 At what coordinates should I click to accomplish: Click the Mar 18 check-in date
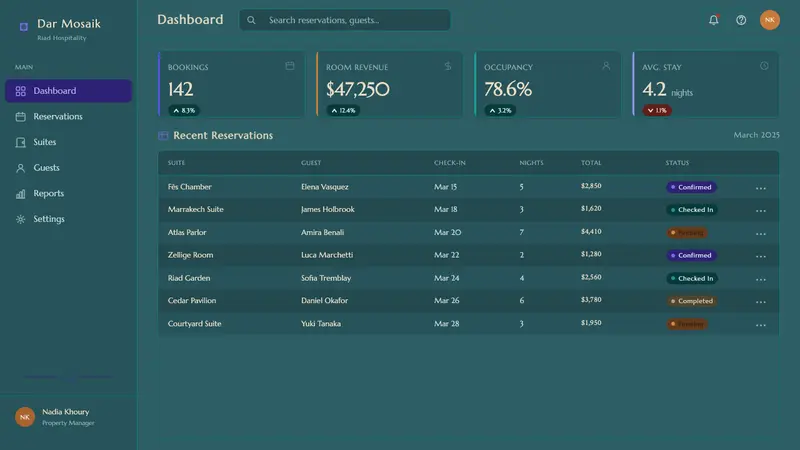pos(445,209)
